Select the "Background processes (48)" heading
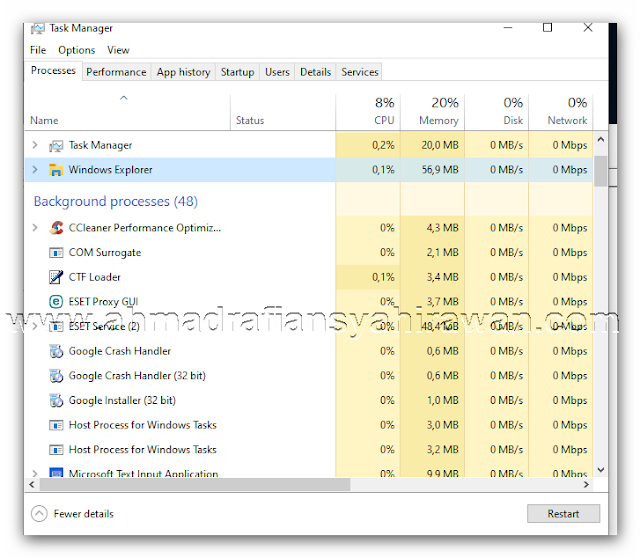 coord(116,201)
